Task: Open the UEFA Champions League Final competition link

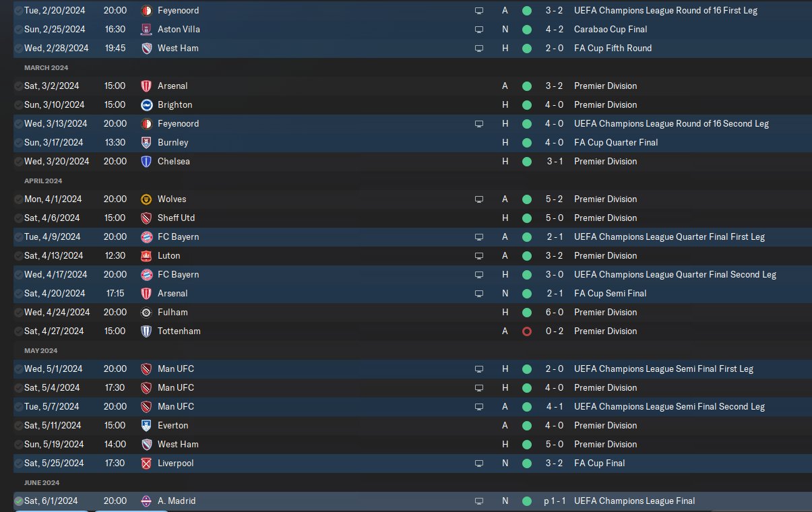Action: [x=634, y=501]
